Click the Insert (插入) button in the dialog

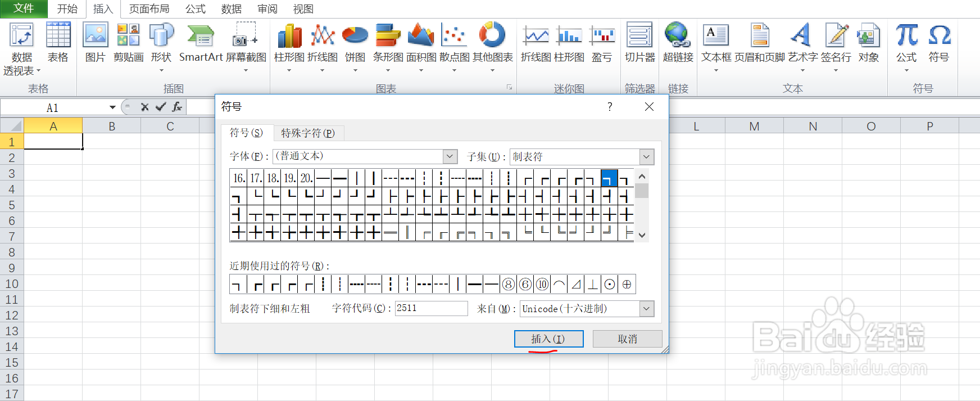(548, 339)
